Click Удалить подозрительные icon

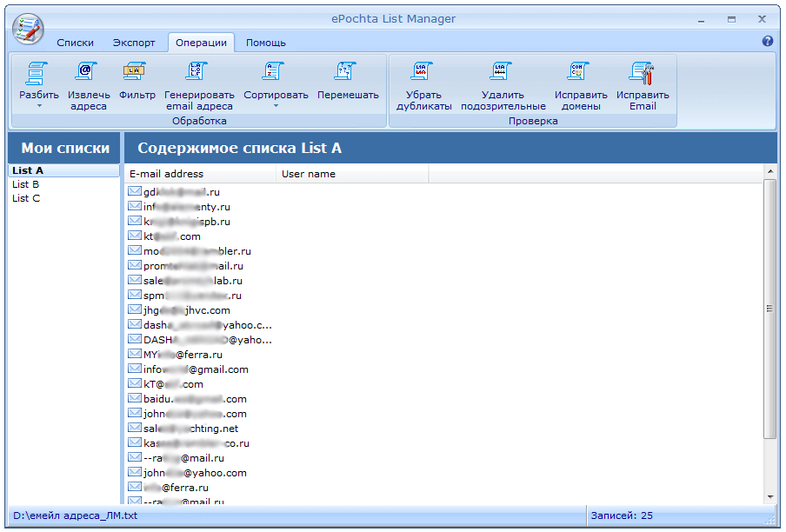(501, 71)
